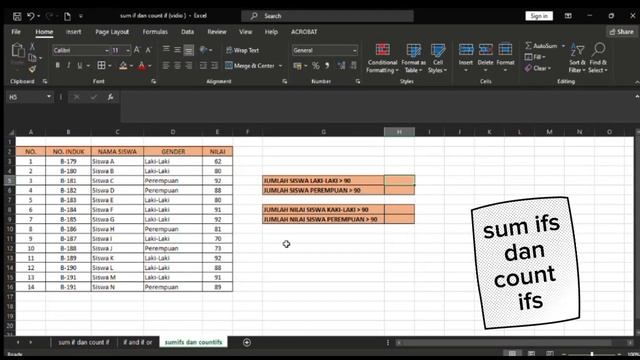Image resolution: width=640 pixels, height=360 pixels.
Task: Open the File menu
Action: 16,31
